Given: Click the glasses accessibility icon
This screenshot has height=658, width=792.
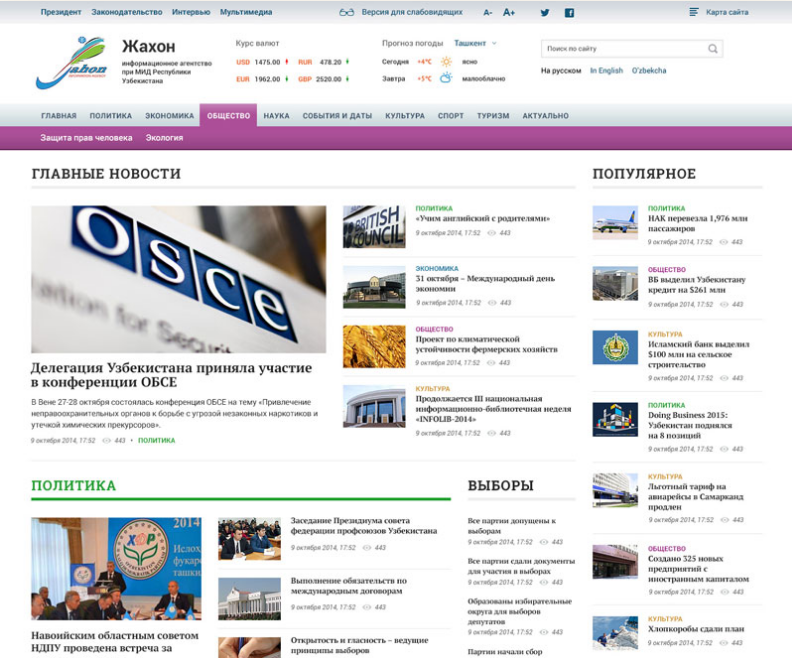Looking at the screenshot, I should tap(346, 12).
